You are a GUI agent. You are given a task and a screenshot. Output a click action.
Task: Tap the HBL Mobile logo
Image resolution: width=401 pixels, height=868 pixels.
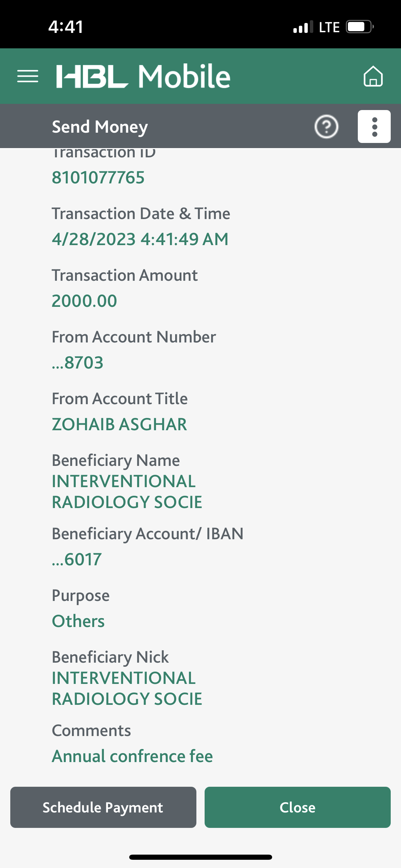point(143,76)
